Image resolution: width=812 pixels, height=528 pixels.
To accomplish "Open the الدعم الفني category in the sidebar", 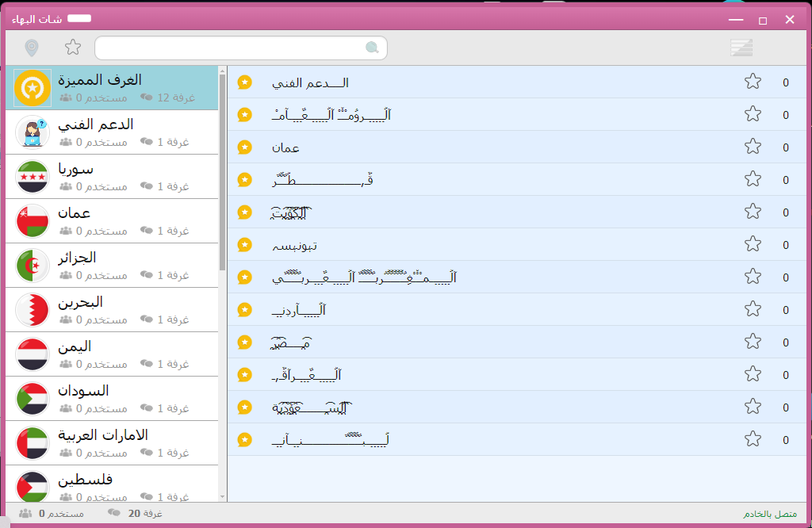I will coord(112,132).
